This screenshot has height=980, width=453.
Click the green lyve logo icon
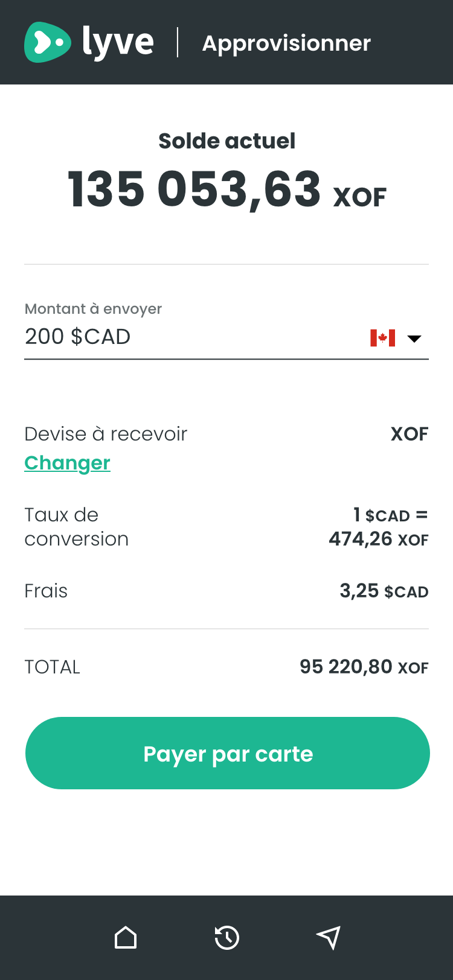pyautogui.click(x=47, y=42)
